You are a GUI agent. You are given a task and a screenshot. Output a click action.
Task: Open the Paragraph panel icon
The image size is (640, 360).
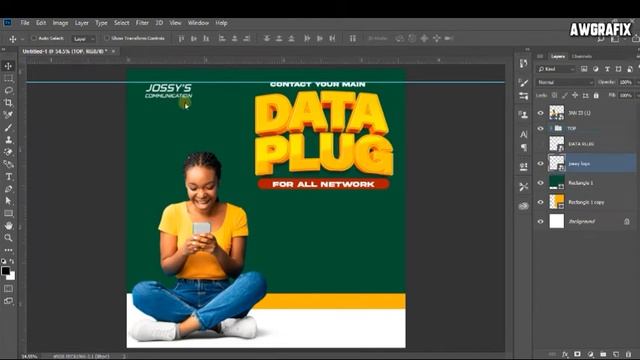524,147
